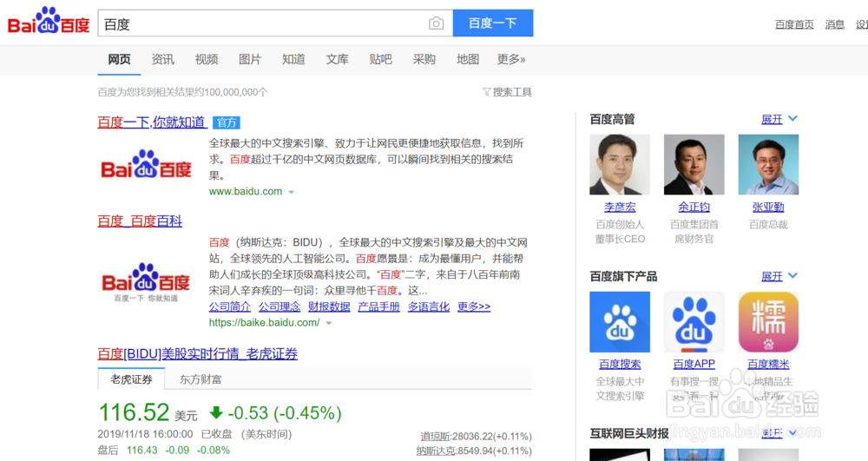
Task: Click photo of 李彦宏
Action: (x=620, y=164)
